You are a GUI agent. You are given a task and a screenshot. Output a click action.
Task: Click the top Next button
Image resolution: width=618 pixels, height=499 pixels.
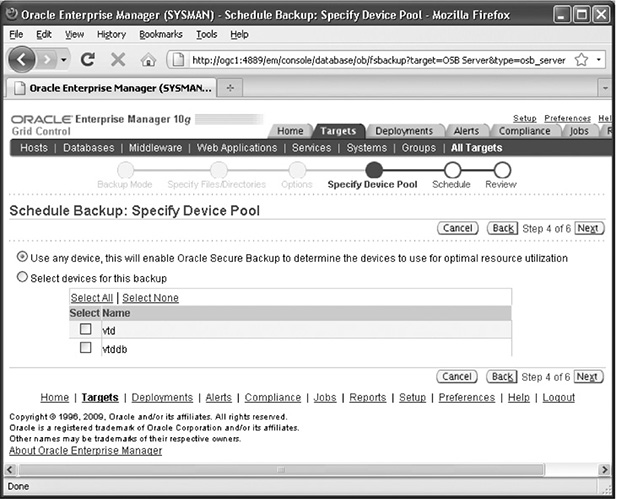pyautogui.click(x=589, y=228)
